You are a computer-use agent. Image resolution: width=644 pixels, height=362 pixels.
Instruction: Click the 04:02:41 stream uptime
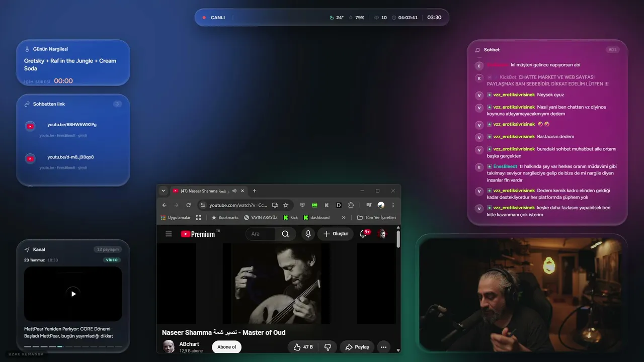point(405,18)
